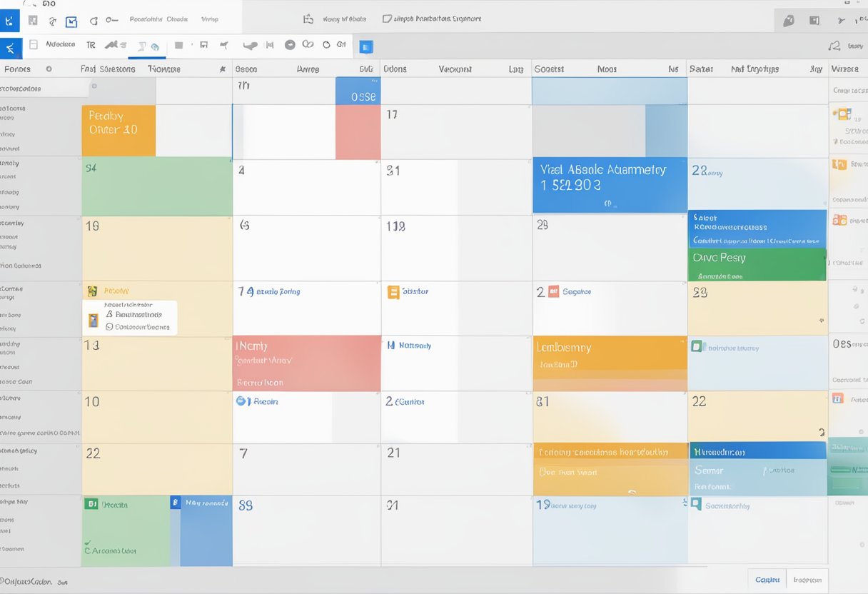Open the blue 'Vrad Abaole Adammetry' event
Viewport: 868px width, 594px height.
(x=609, y=185)
